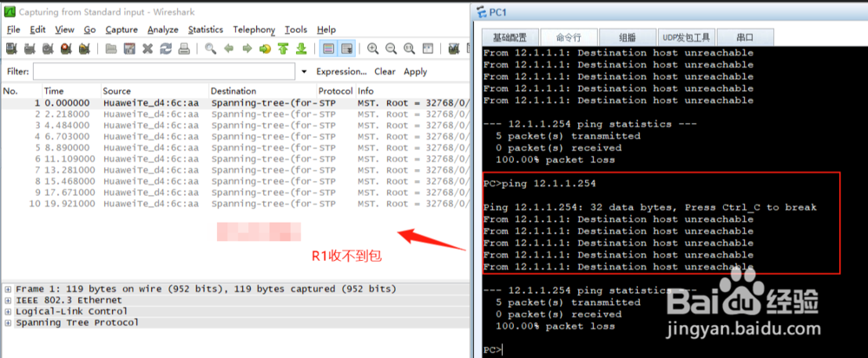This screenshot has height=358, width=868.
Task: Open the Tools menu
Action: pyautogui.click(x=296, y=29)
